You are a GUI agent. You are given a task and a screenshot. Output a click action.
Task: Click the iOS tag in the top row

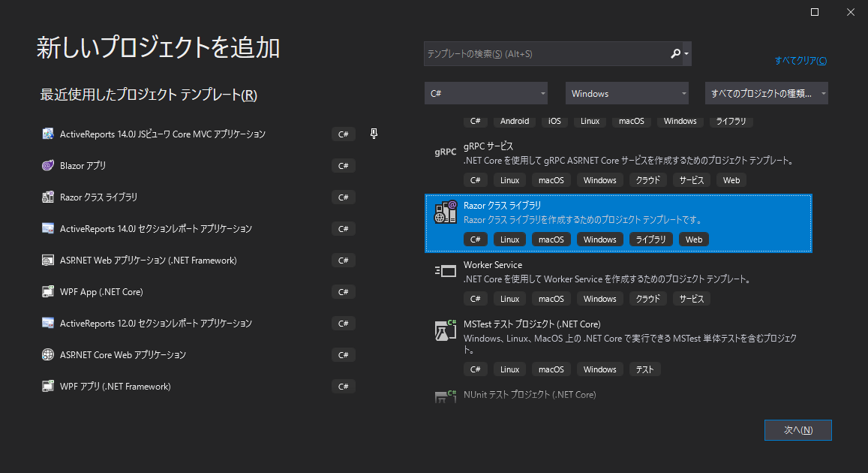[554, 122]
